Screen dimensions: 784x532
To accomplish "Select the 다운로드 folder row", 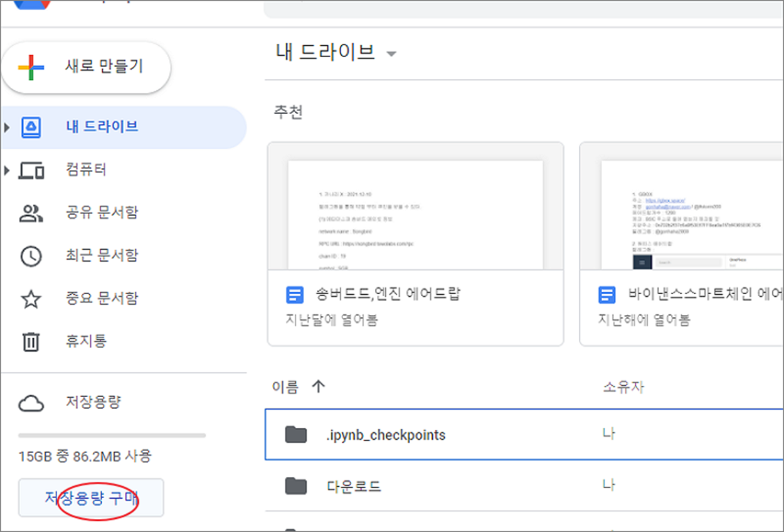I will click(524, 486).
